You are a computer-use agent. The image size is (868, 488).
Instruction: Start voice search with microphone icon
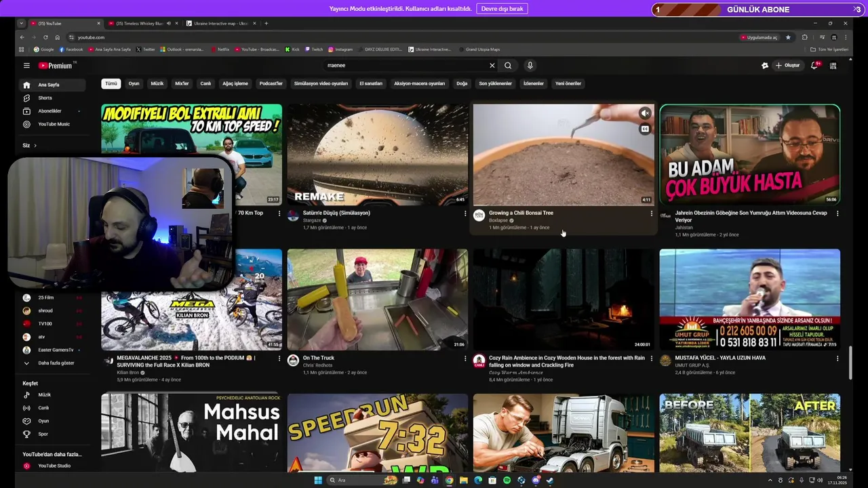click(530, 66)
